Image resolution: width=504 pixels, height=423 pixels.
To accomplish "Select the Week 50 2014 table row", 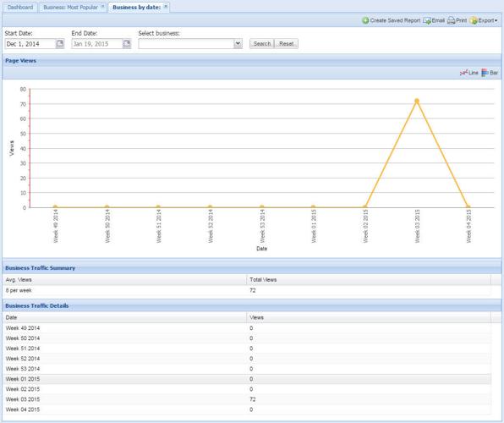I will (247, 338).
